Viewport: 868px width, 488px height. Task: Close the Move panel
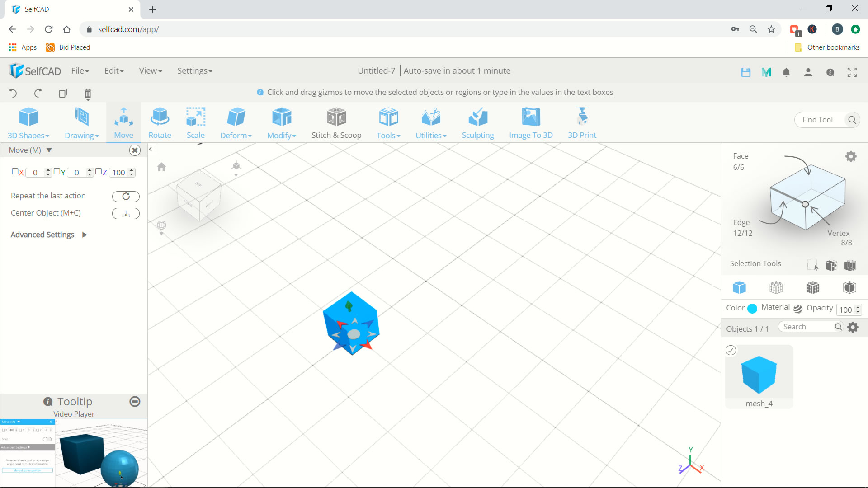[135, 150]
